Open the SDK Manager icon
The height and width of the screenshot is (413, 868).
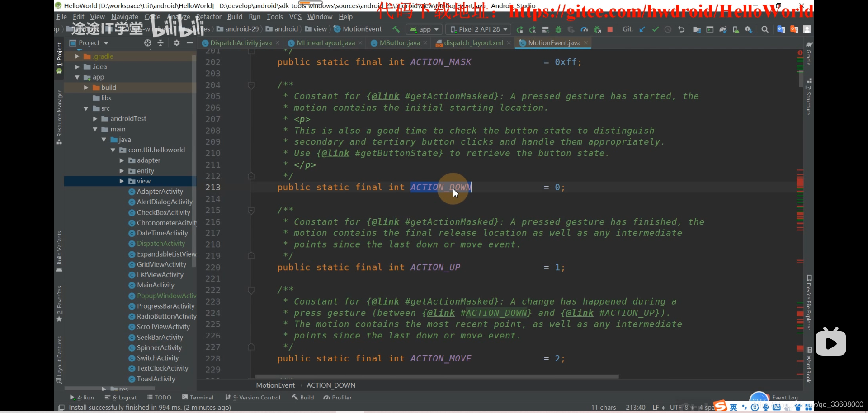[749, 29]
